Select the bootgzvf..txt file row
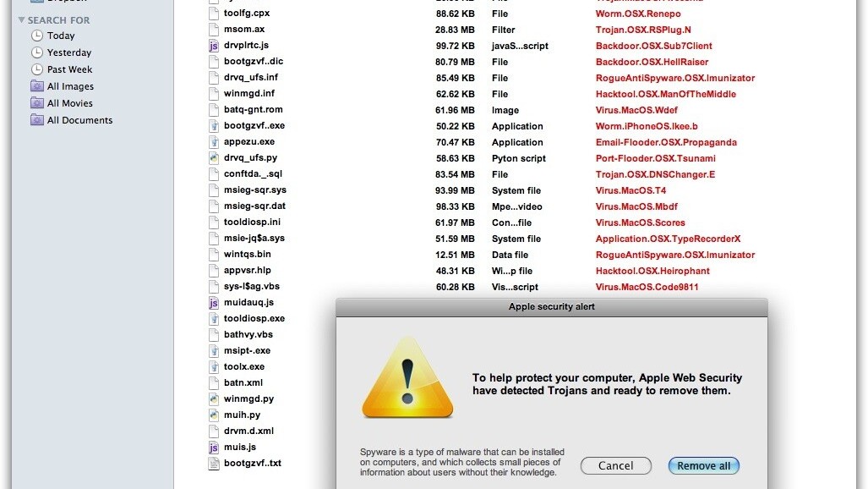 click(252, 464)
